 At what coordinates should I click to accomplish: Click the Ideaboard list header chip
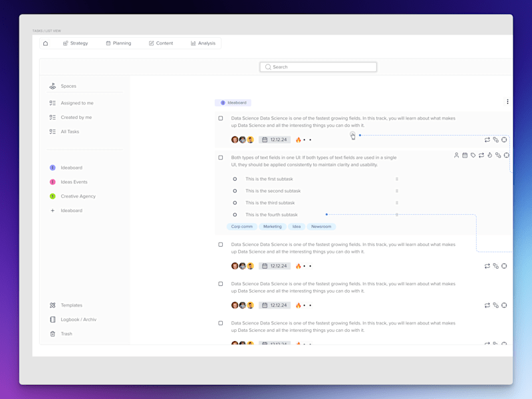(233, 103)
